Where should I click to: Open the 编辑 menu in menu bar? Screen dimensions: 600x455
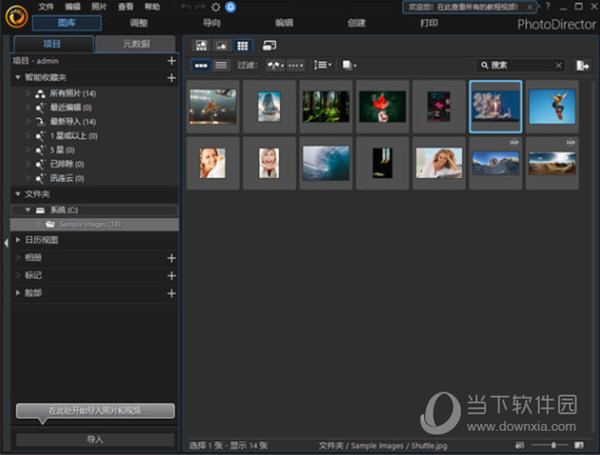[72, 7]
